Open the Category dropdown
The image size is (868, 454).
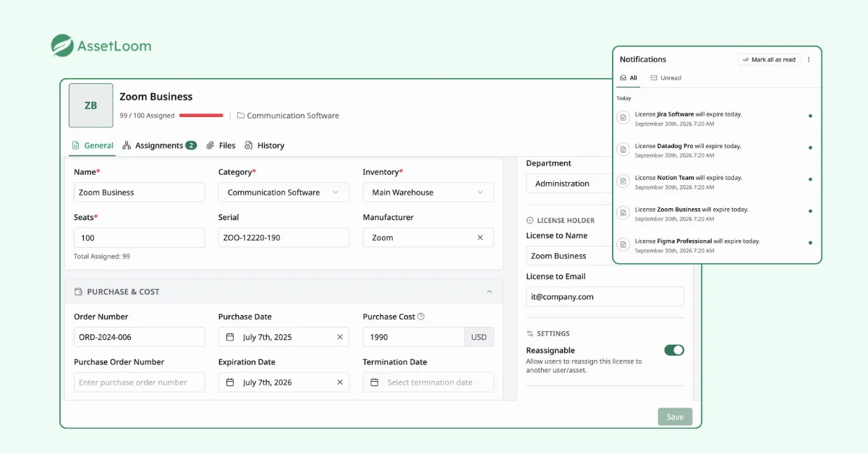284,192
